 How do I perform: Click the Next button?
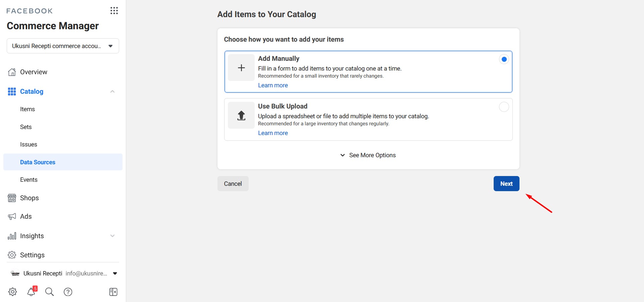[506, 184]
